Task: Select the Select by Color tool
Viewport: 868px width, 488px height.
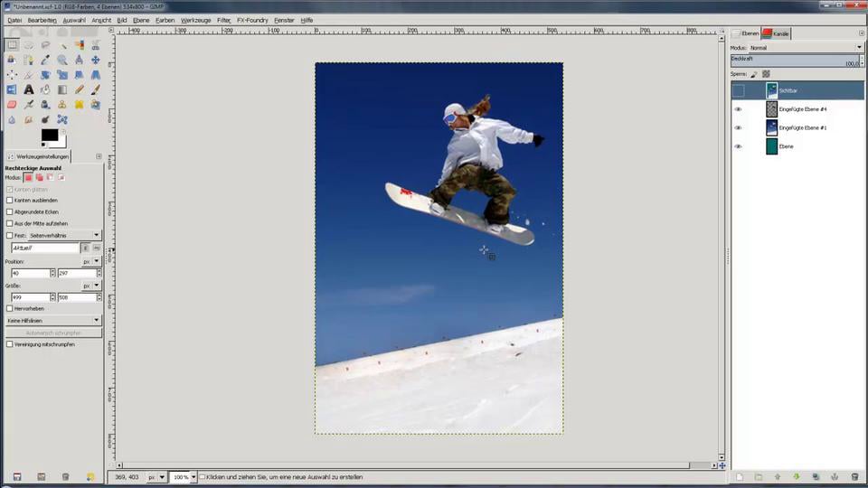Action: (80, 45)
